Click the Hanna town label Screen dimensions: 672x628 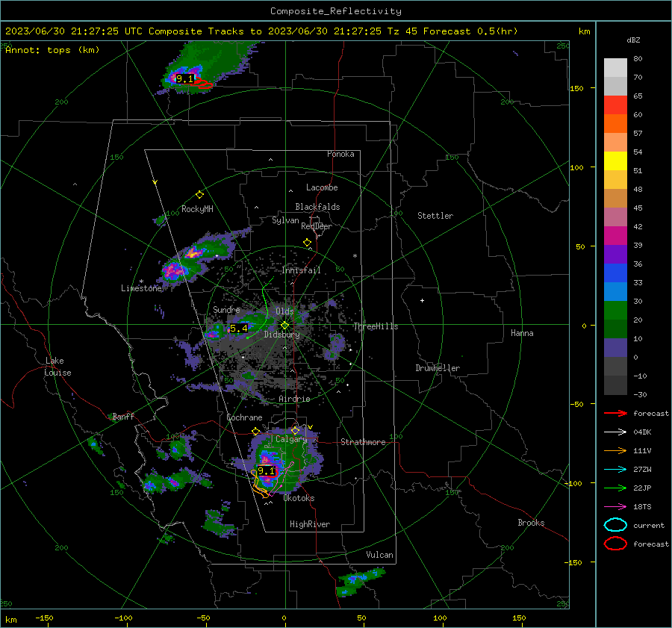[x=522, y=333]
